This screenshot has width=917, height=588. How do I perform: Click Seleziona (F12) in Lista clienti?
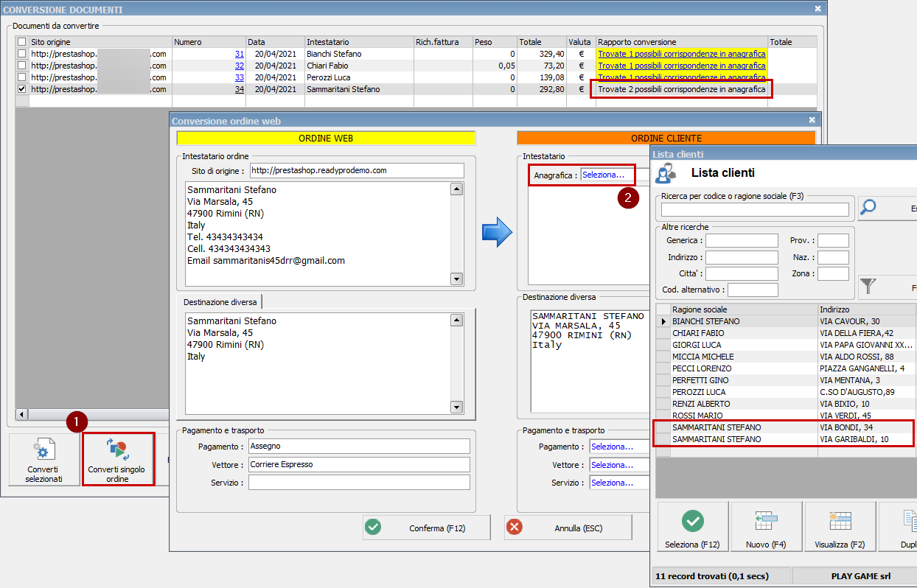(692, 526)
